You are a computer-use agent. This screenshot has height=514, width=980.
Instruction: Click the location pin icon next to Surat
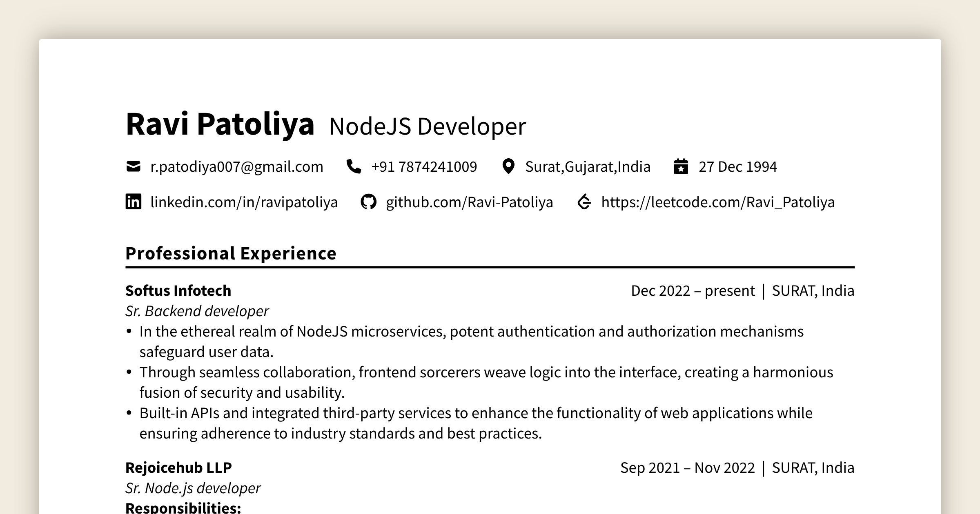[509, 166]
